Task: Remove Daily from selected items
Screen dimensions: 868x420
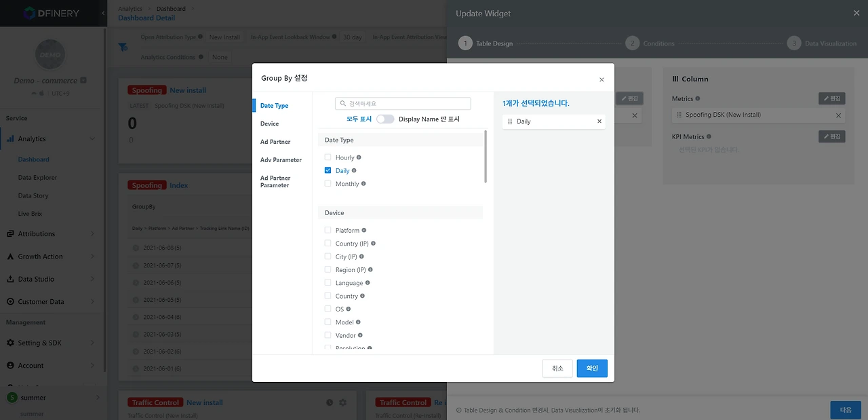Action: point(599,121)
